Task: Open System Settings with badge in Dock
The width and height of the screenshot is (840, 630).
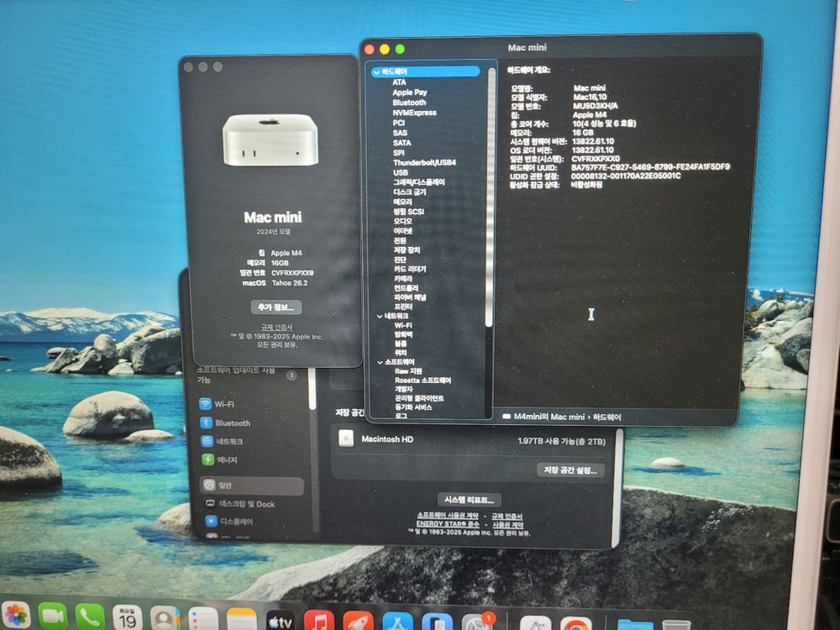Action: click(x=476, y=623)
